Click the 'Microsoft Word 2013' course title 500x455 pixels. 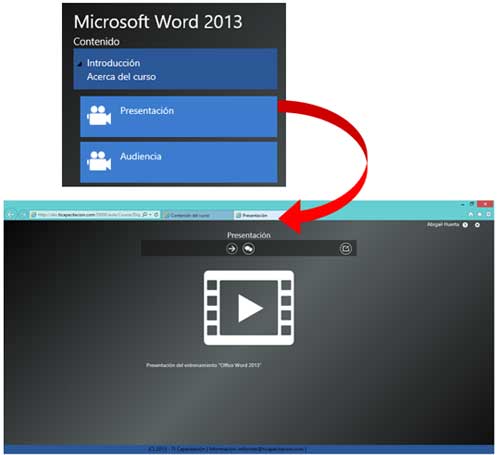pos(158,22)
